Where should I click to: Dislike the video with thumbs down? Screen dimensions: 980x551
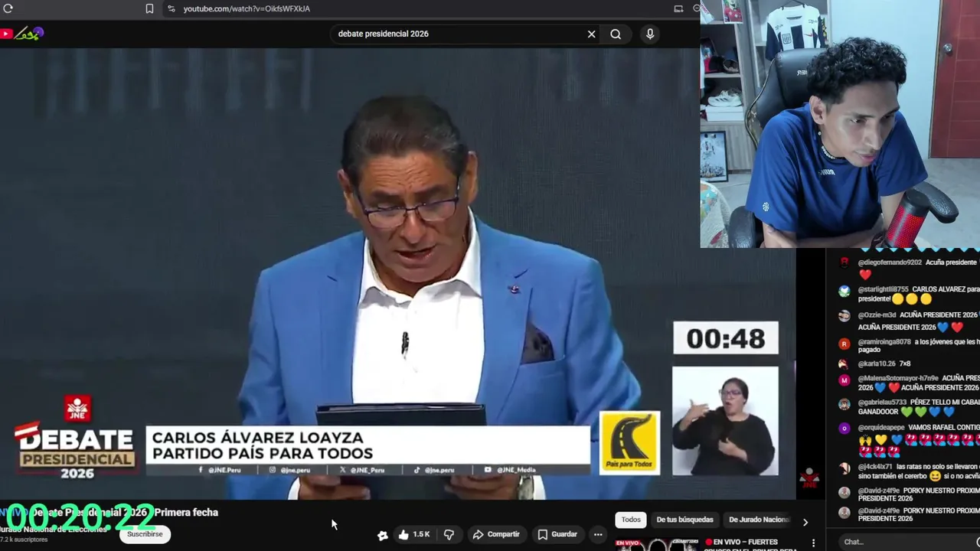coord(449,534)
